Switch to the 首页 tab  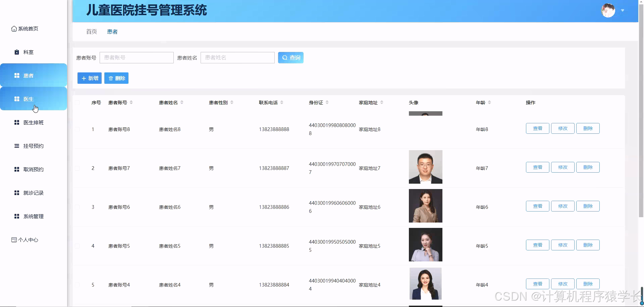click(91, 32)
